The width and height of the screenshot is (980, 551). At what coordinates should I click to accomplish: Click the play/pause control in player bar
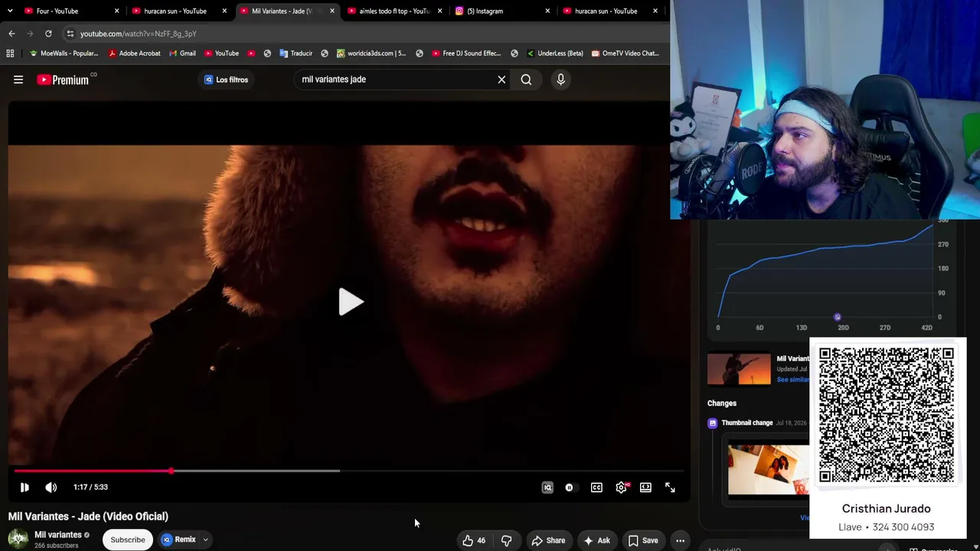(x=24, y=487)
